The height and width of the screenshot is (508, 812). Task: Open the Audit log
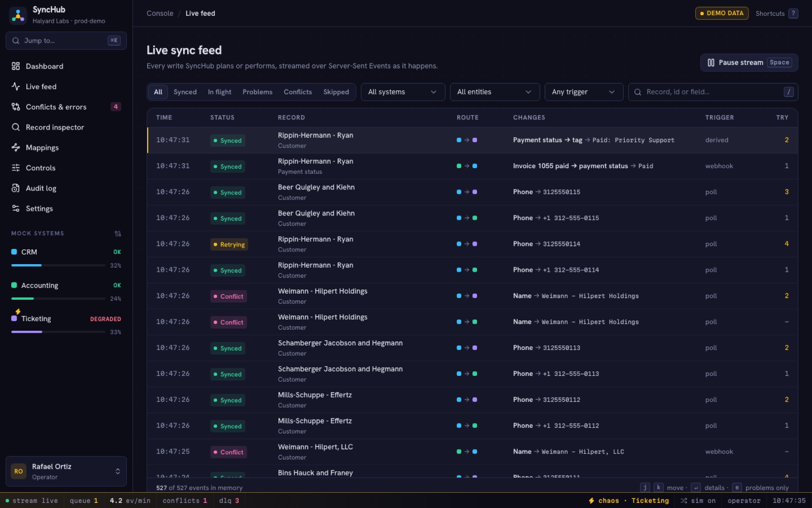(66, 188)
